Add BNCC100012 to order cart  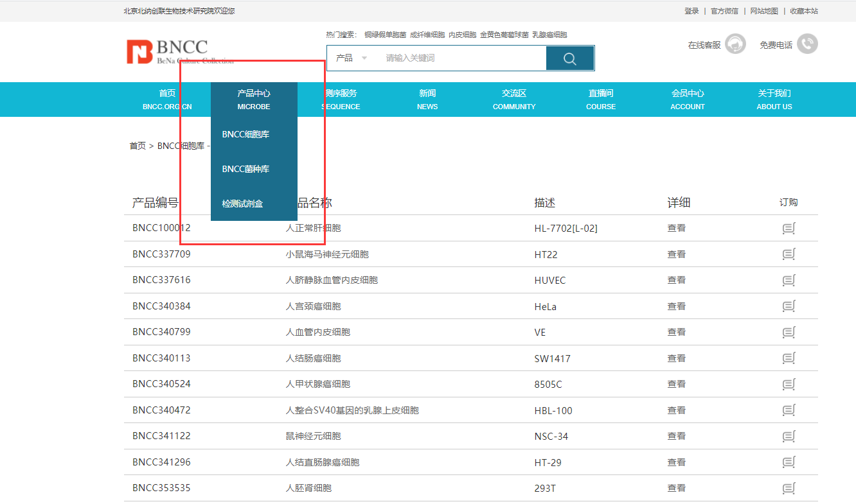pos(789,228)
